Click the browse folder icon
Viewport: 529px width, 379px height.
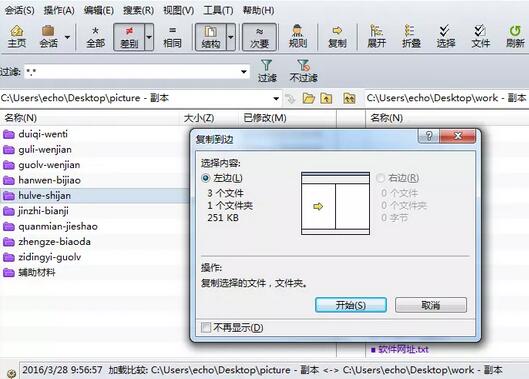[x=308, y=99]
